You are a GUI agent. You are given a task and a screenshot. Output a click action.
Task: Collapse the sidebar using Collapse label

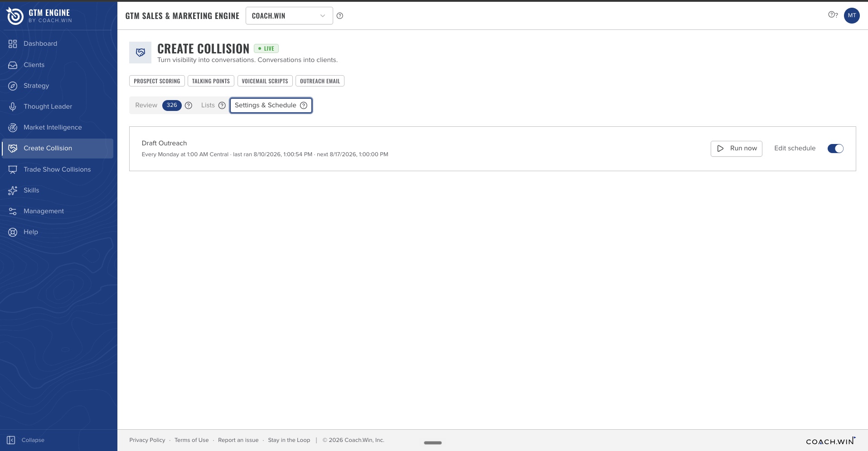[x=33, y=440]
